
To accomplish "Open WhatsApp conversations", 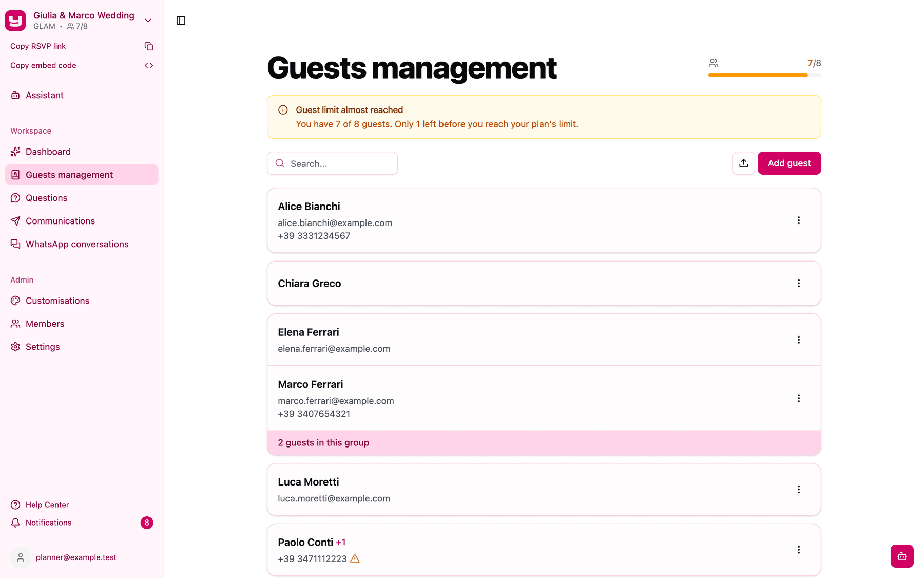I will (82, 244).
